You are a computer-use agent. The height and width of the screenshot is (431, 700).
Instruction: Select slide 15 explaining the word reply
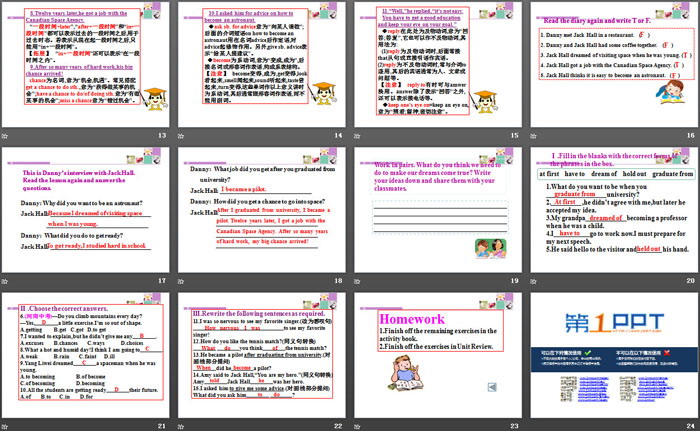438,64
